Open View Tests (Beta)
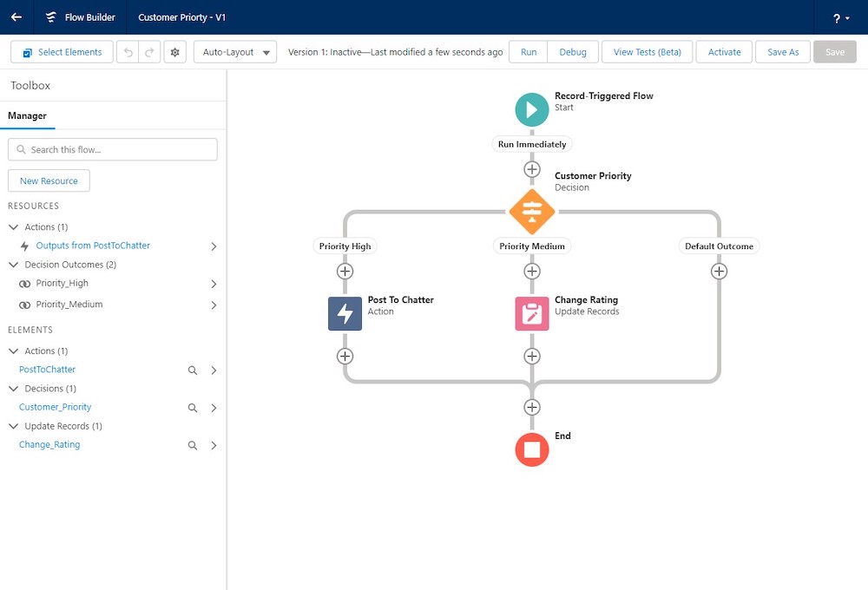 coord(648,52)
